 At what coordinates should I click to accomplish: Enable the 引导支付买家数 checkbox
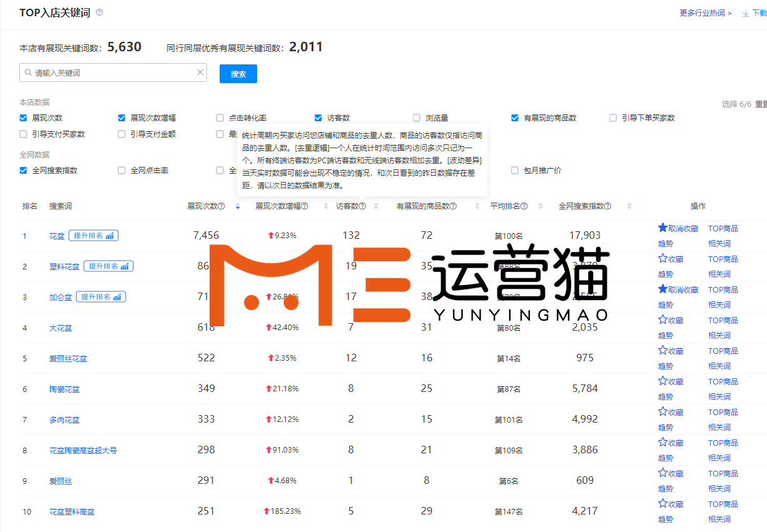click(x=23, y=134)
